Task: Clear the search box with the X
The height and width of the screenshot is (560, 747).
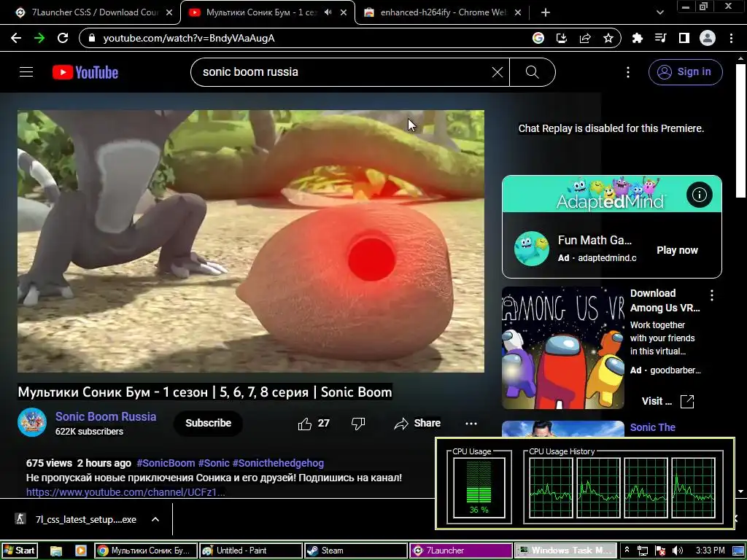Action: point(498,72)
